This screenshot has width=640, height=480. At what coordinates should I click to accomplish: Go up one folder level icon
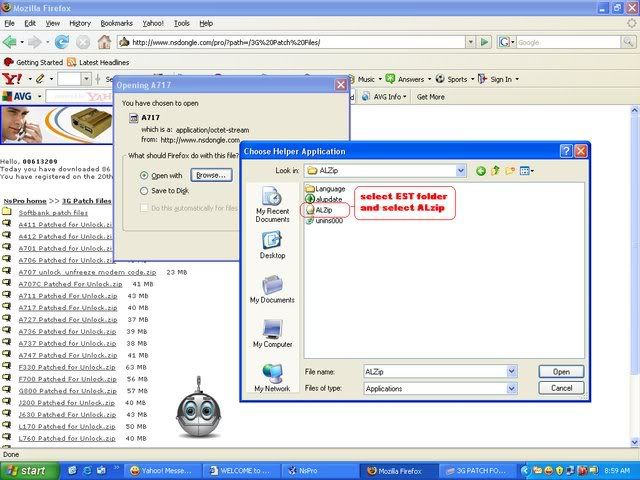(x=496, y=171)
